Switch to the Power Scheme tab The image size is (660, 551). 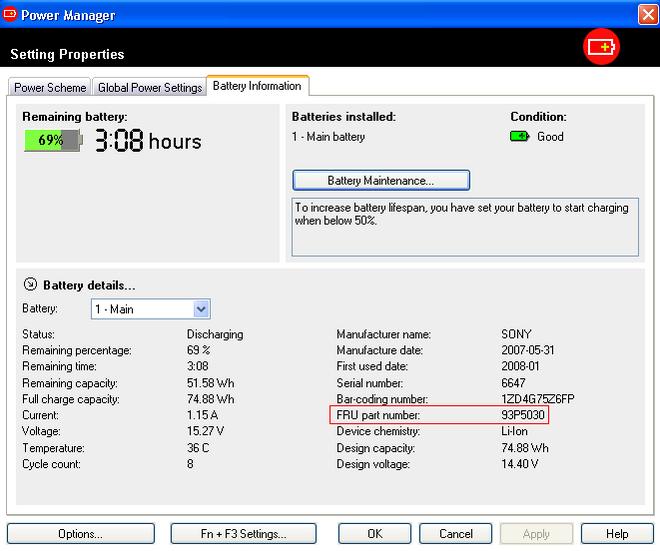(x=50, y=88)
